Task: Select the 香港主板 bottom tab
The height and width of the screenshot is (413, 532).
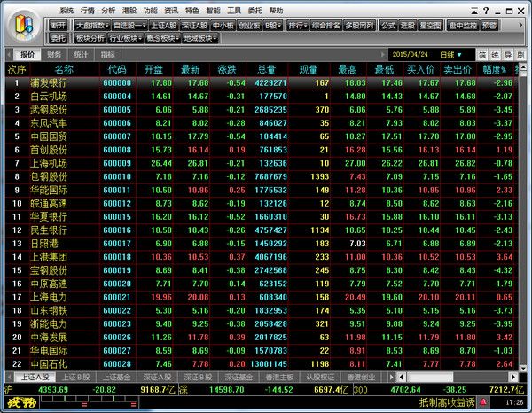Action: click(x=279, y=377)
